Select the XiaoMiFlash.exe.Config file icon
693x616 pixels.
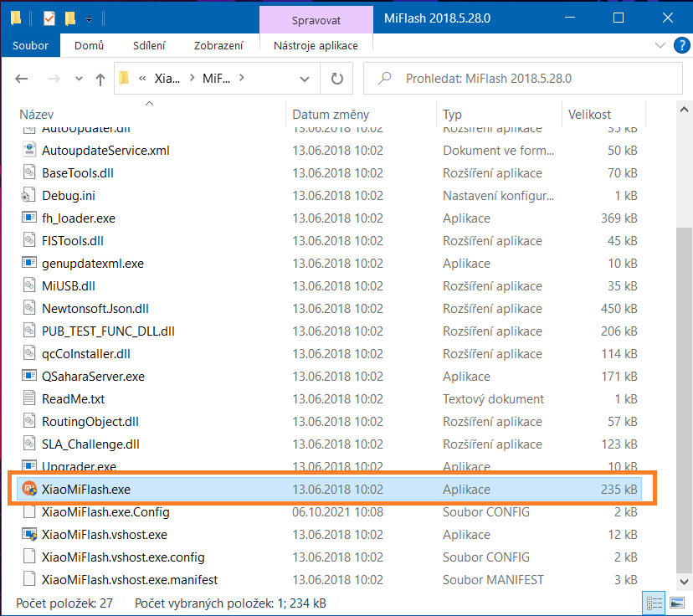pos(29,511)
